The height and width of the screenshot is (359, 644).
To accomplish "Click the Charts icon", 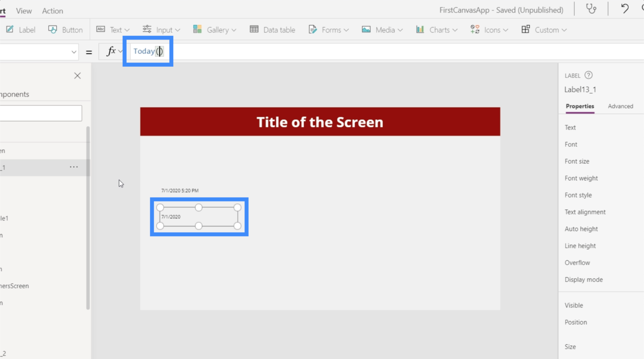I will coord(420,30).
